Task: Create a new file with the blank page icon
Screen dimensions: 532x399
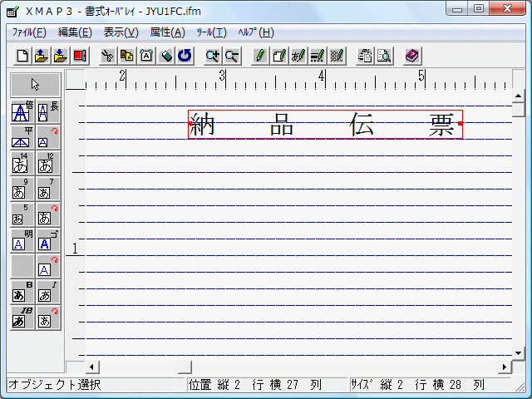Action: click(x=22, y=56)
